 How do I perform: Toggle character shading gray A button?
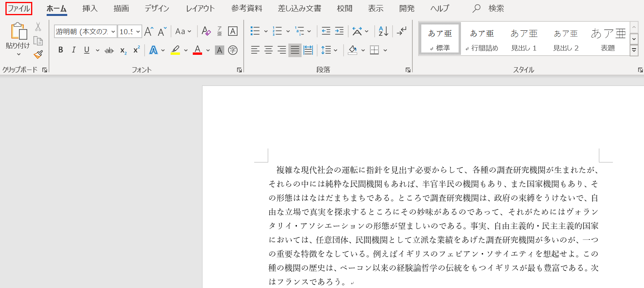tap(220, 50)
